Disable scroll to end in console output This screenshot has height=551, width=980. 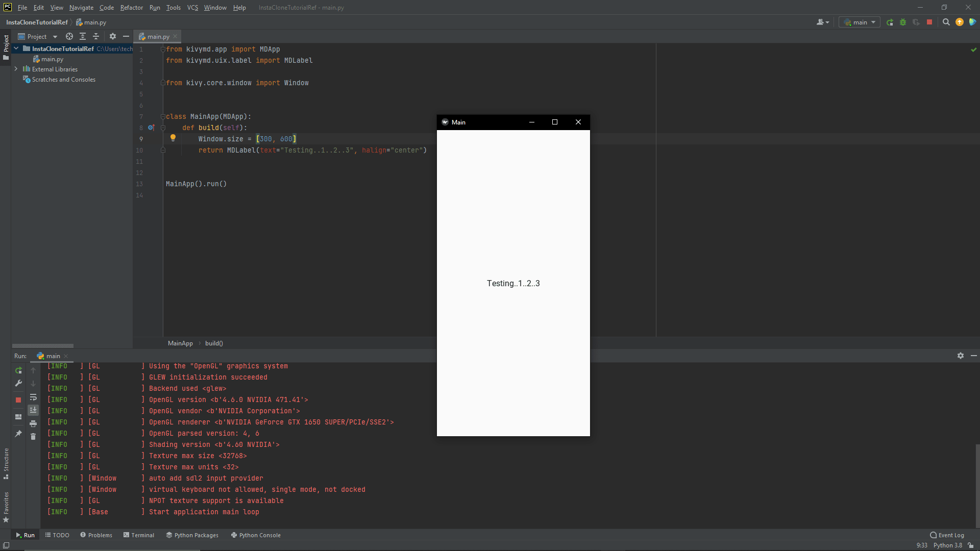(33, 410)
